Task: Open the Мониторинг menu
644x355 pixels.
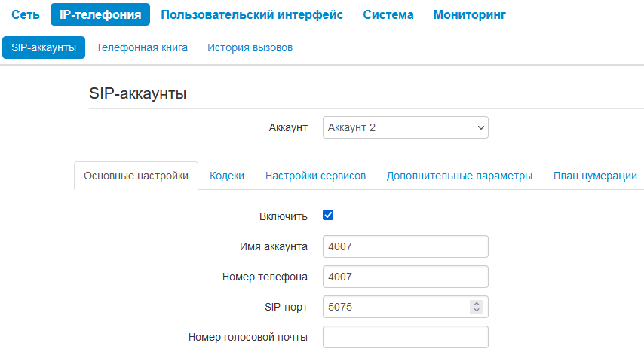Action: pyautogui.click(x=470, y=15)
